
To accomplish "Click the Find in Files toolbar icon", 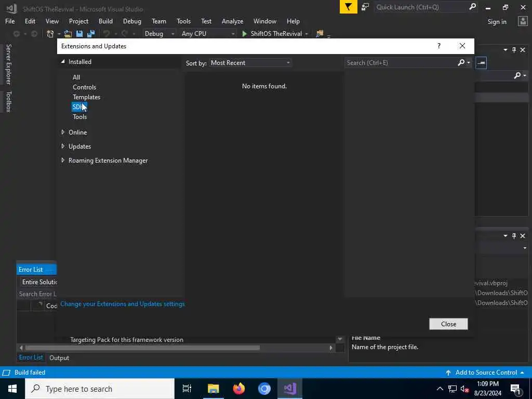I will [320, 34].
